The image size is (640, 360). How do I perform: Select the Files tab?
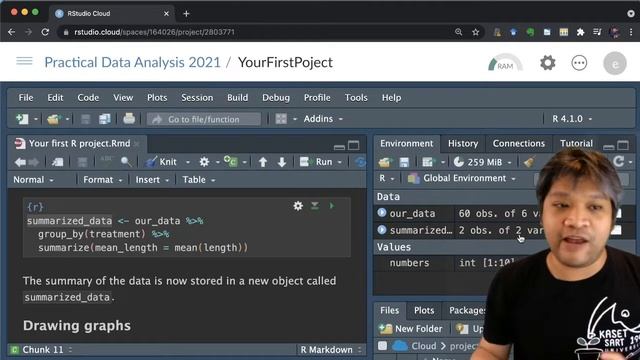click(389, 310)
